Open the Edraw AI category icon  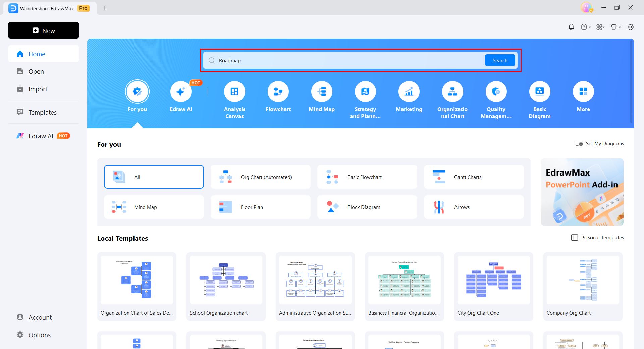coord(181,92)
